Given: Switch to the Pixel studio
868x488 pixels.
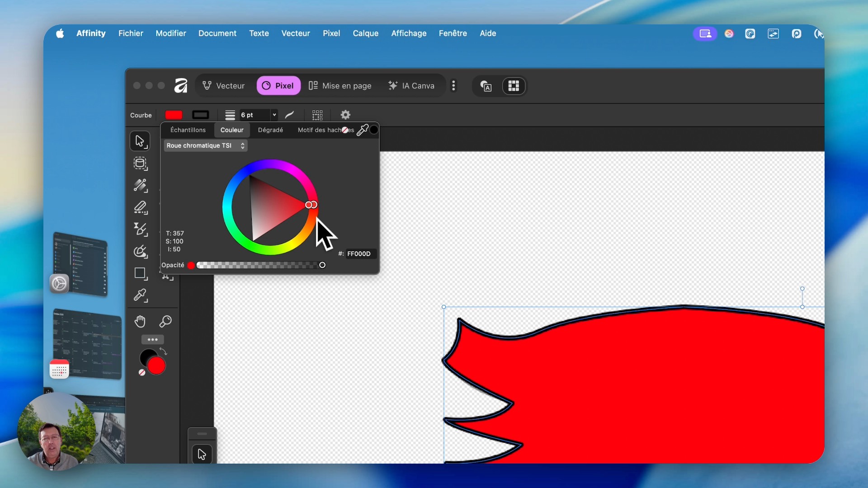Looking at the screenshot, I should [278, 86].
